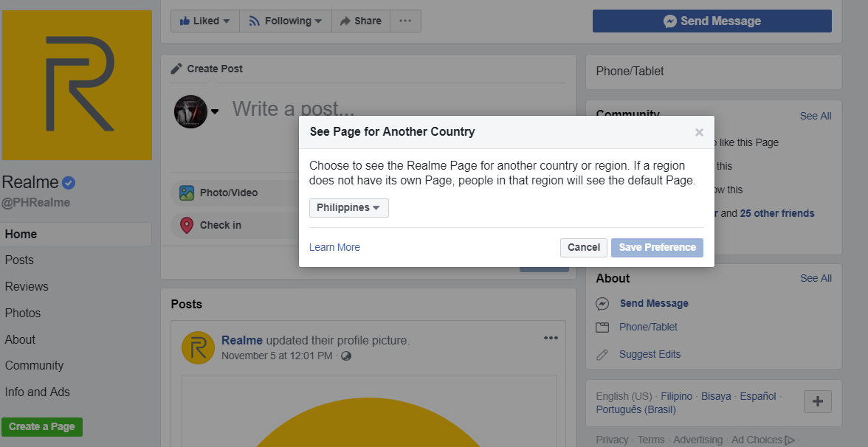This screenshot has height=447, width=868.
Task: Open the Privacy footer link
Action: 613,440
